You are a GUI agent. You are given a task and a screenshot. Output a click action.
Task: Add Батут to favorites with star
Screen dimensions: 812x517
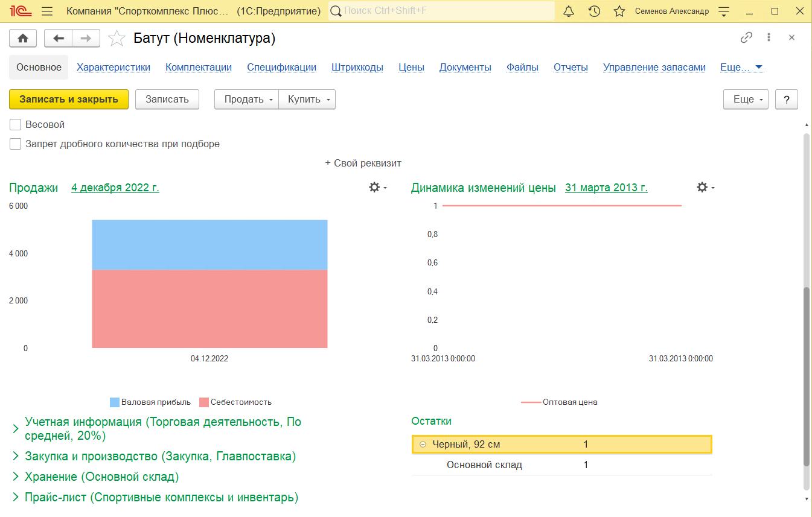coord(116,39)
